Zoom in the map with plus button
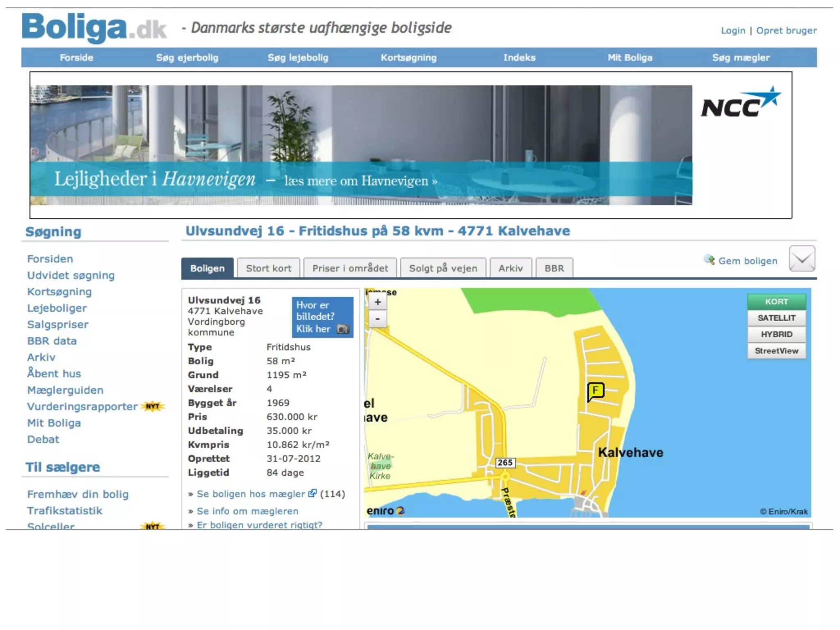Viewport: 840px width, 630px height. tap(377, 302)
